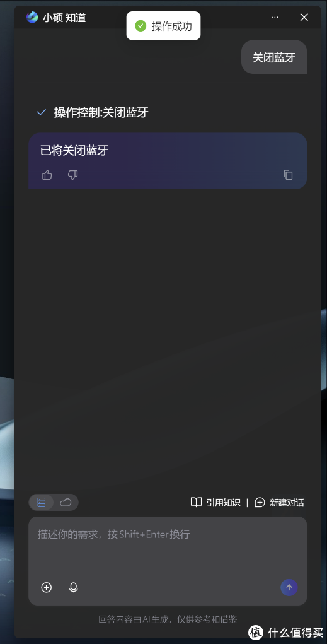Image resolution: width=327 pixels, height=644 pixels.
Task: Copy the reply using the copy icon
Action: [x=288, y=175]
